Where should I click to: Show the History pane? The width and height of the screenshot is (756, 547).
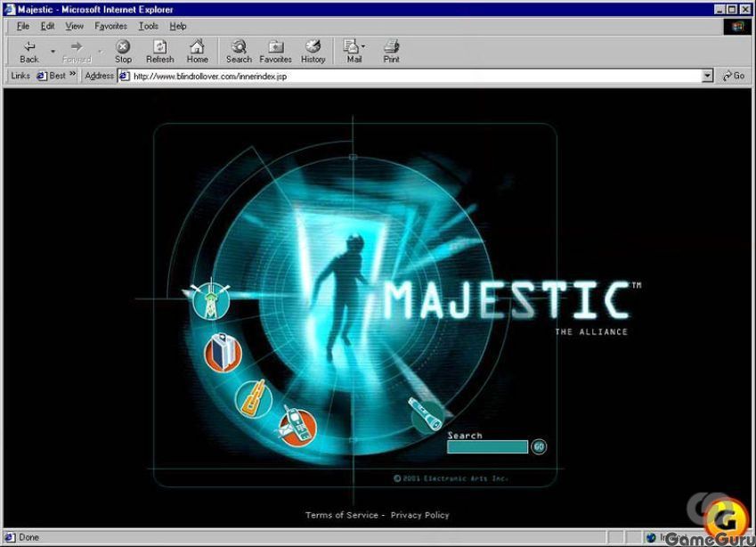[313, 52]
